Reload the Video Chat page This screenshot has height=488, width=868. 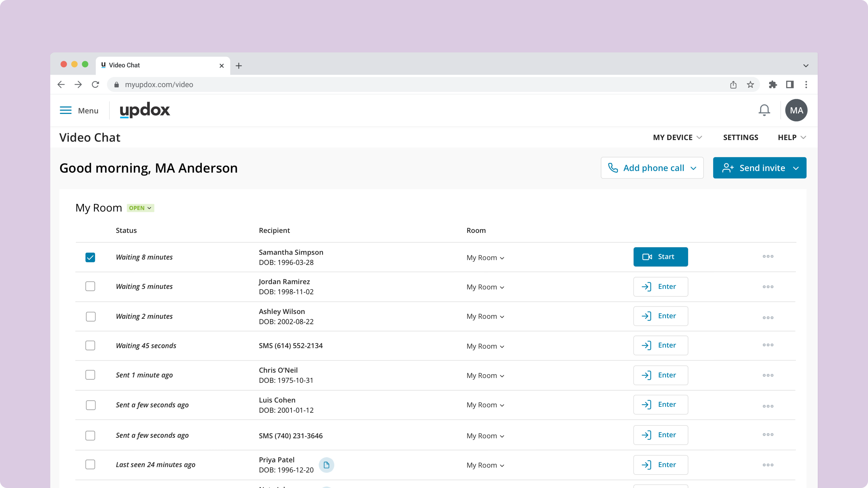coord(95,85)
